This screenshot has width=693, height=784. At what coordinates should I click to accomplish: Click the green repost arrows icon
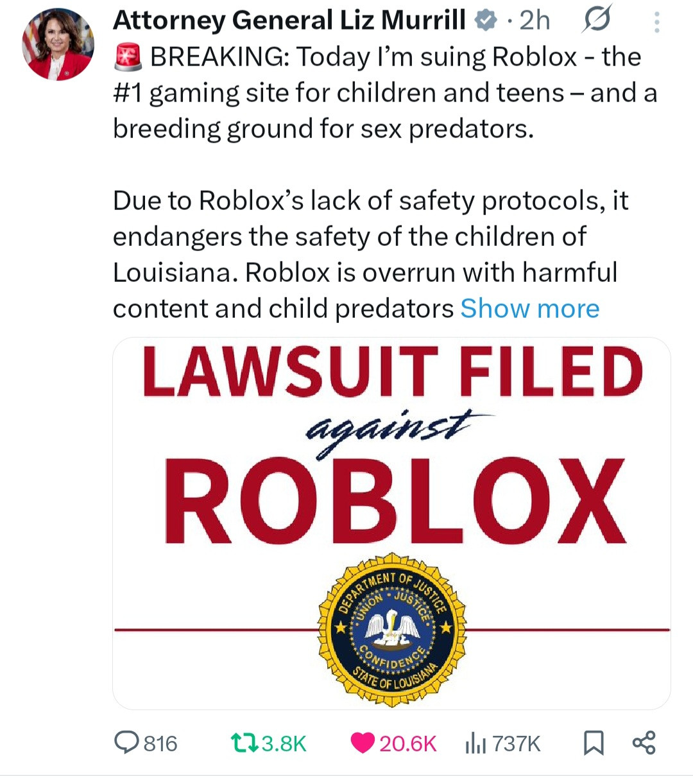click(244, 743)
